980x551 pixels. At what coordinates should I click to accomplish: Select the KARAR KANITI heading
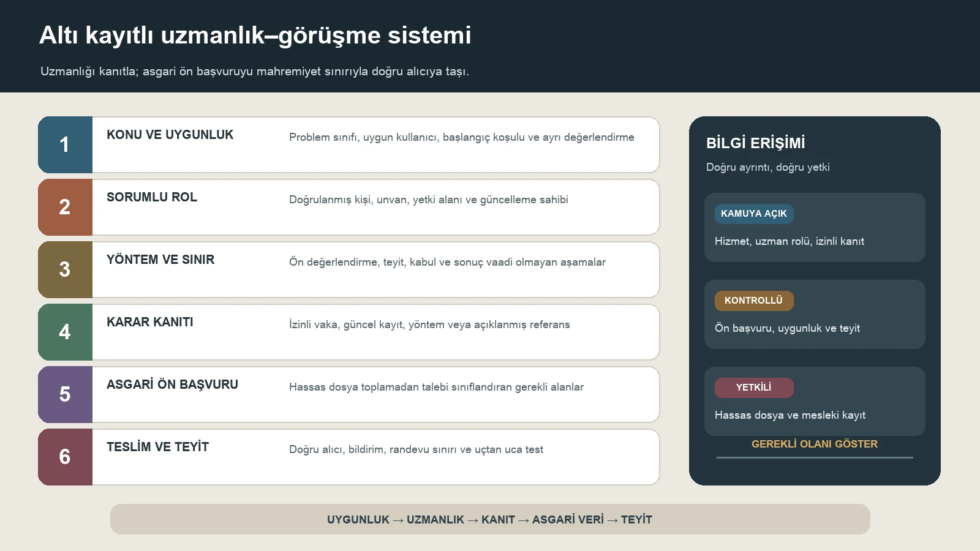click(x=150, y=322)
